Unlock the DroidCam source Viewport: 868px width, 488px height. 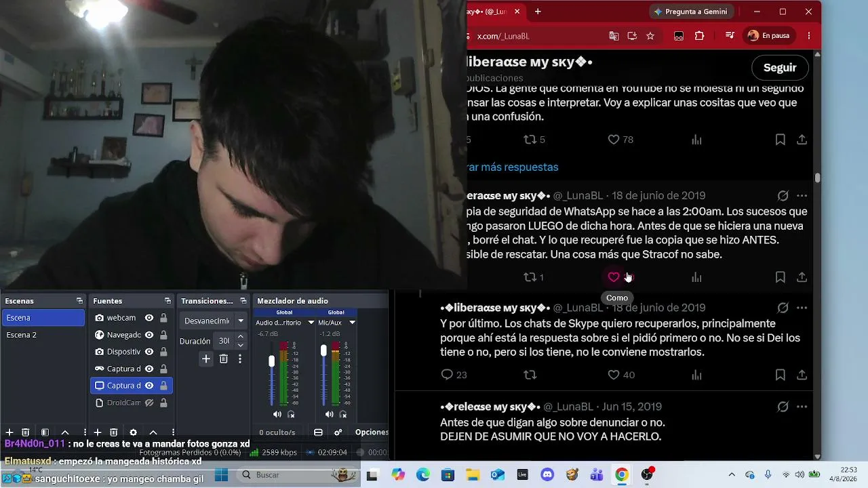pos(163,403)
